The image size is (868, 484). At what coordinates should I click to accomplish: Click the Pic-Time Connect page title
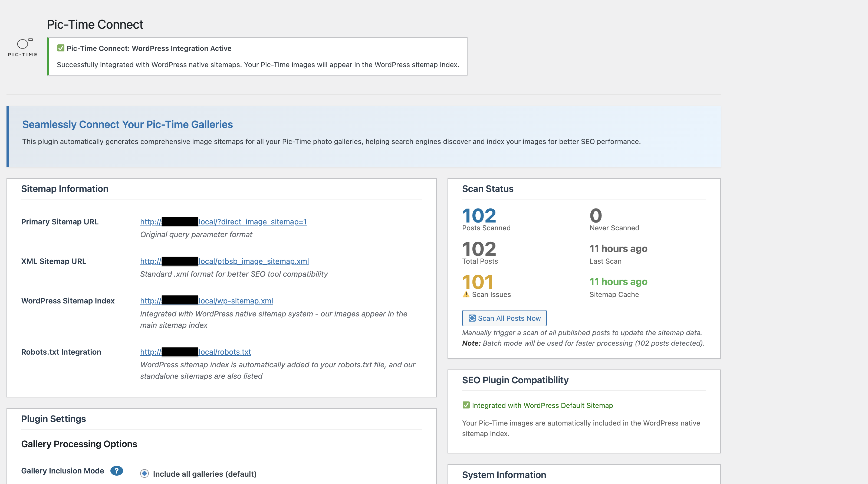(x=95, y=24)
